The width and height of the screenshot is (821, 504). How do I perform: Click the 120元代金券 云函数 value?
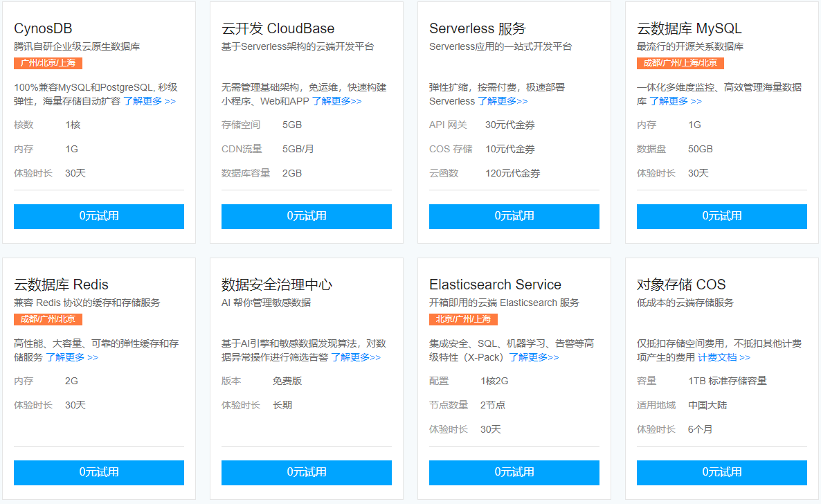click(x=512, y=173)
